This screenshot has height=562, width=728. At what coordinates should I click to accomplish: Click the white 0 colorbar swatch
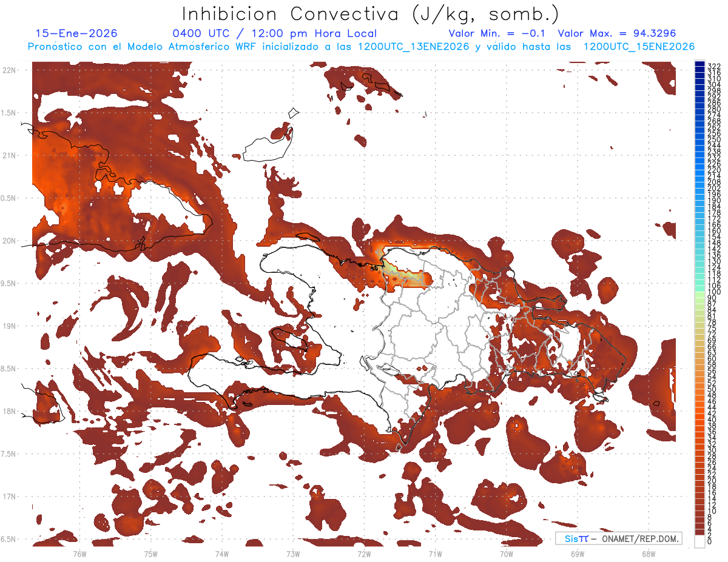699,541
